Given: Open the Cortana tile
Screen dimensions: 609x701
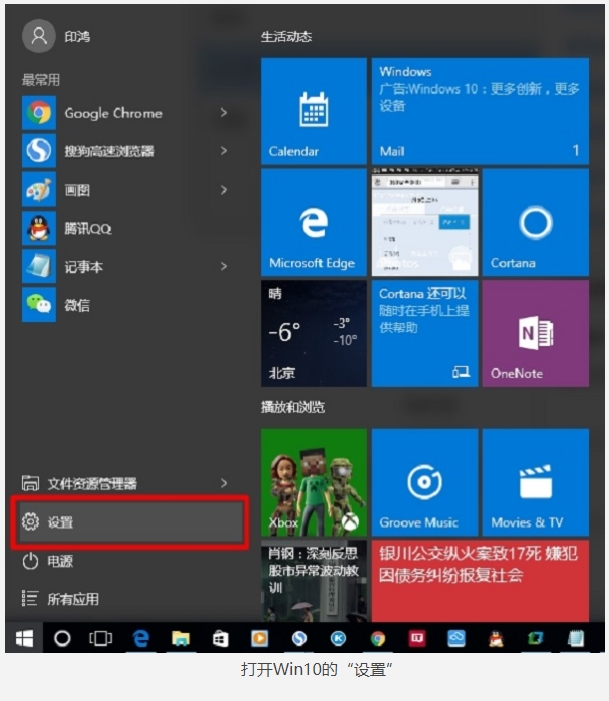Looking at the screenshot, I should [x=536, y=222].
